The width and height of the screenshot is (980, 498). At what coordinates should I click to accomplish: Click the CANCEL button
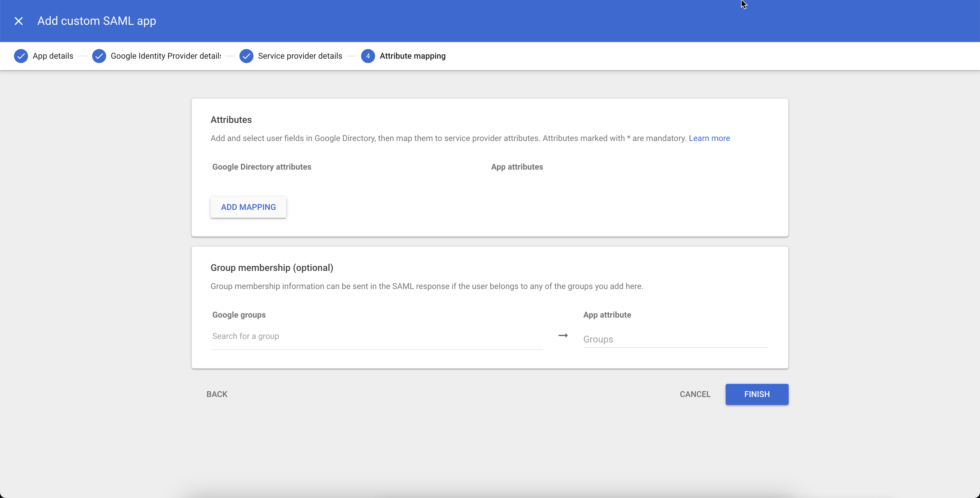pyautogui.click(x=695, y=394)
